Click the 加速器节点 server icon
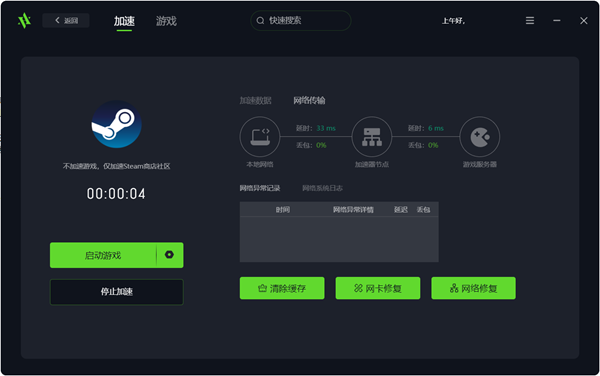The width and height of the screenshot is (600, 376). tap(372, 137)
